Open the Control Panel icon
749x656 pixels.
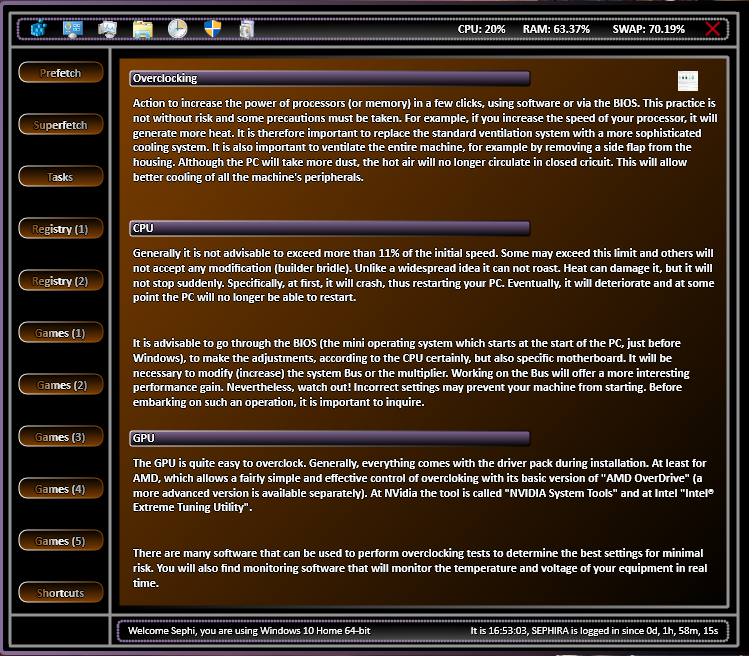click(73, 29)
